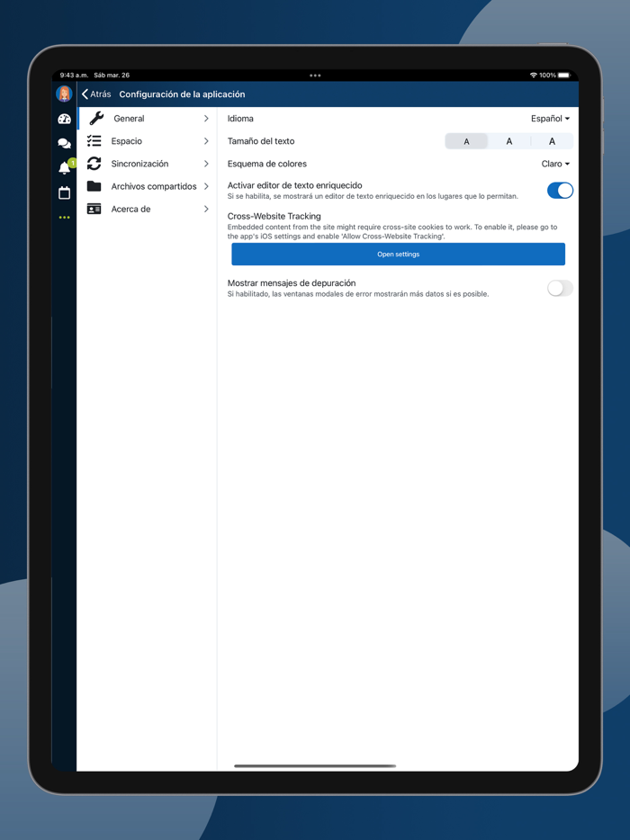Expand the Archivos compartidos chevron
Screen dimensions: 630x840
(206, 186)
